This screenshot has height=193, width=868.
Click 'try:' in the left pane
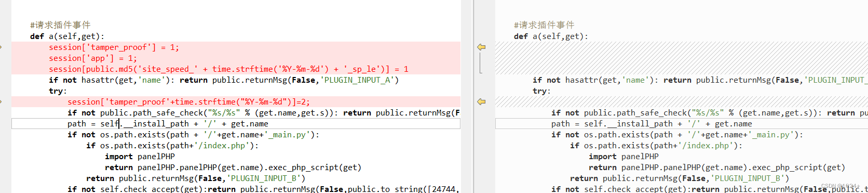click(58, 91)
